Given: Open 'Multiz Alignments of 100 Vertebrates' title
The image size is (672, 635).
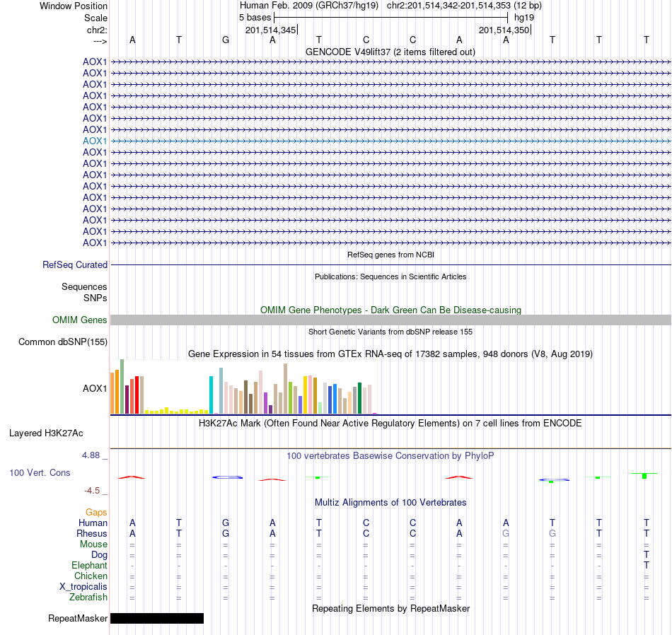Looking at the screenshot, I should (390, 502).
